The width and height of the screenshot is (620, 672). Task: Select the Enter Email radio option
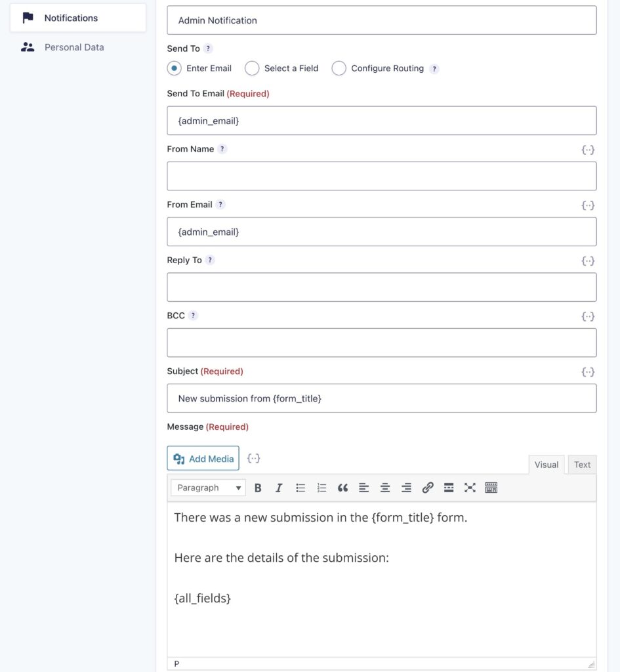point(175,68)
